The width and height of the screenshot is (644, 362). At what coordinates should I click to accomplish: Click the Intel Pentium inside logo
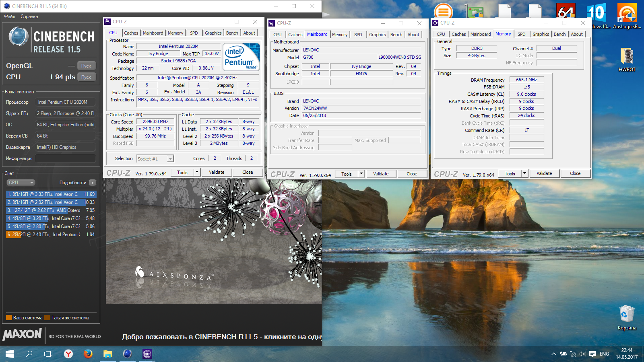pyautogui.click(x=242, y=57)
